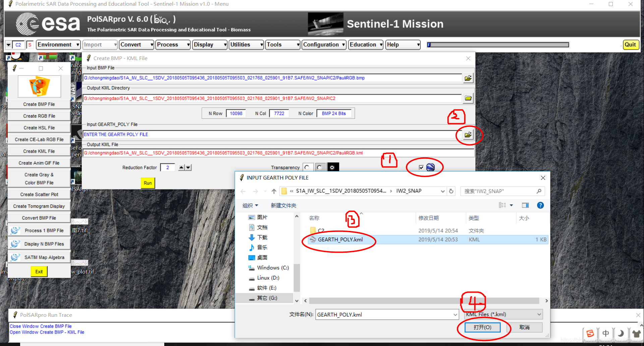Refresh the IW2_SNAP folder listing
The width and height of the screenshot is (644, 346).
tap(451, 191)
